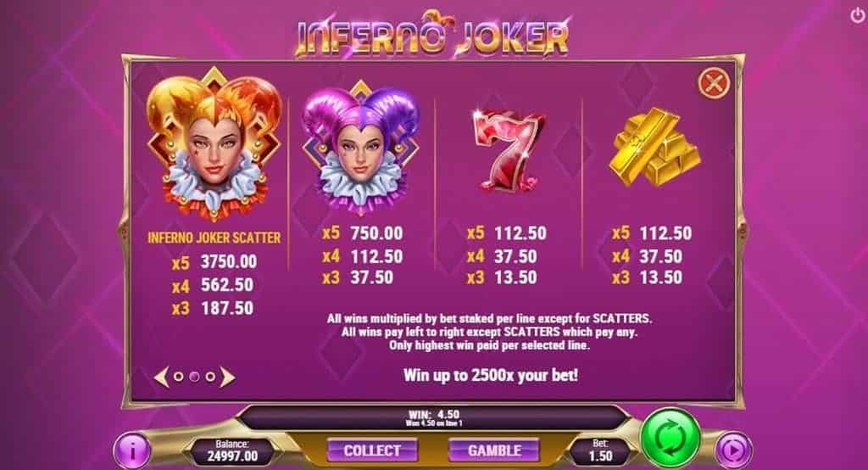The image size is (868, 470).
Task: Click the Gamble button
Action: (494, 450)
